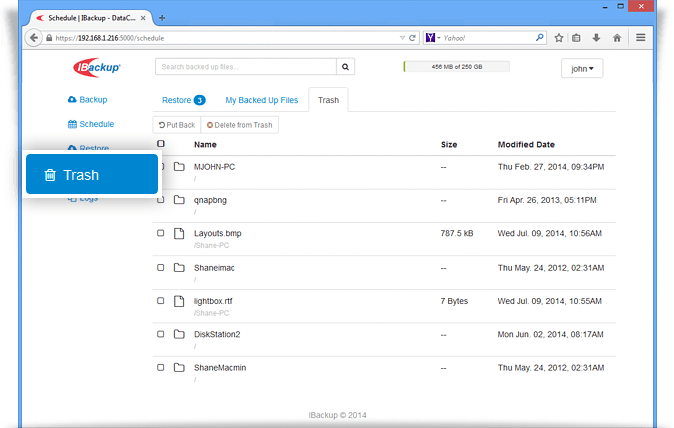
Task: Open the bookmarks list icon
Action: (x=576, y=38)
